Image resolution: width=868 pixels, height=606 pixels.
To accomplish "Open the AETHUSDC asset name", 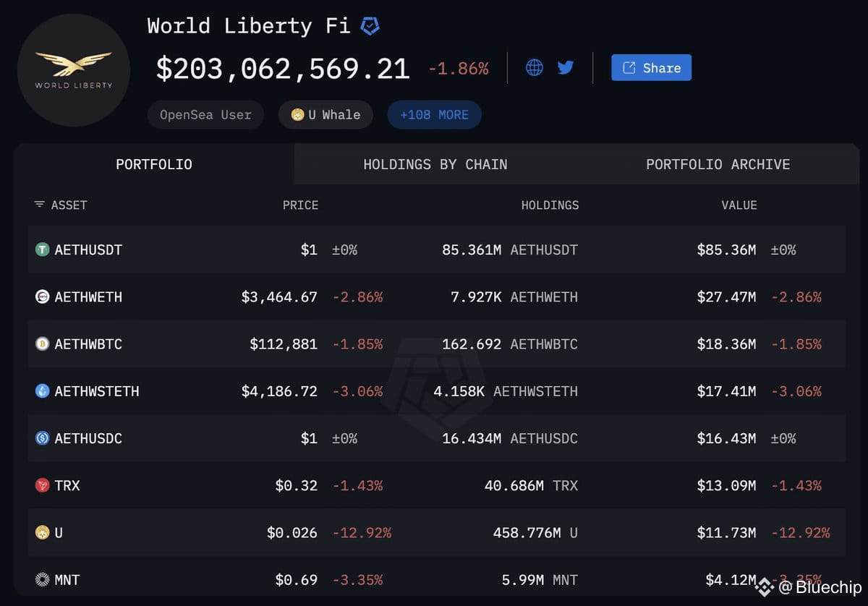I will pos(88,438).
